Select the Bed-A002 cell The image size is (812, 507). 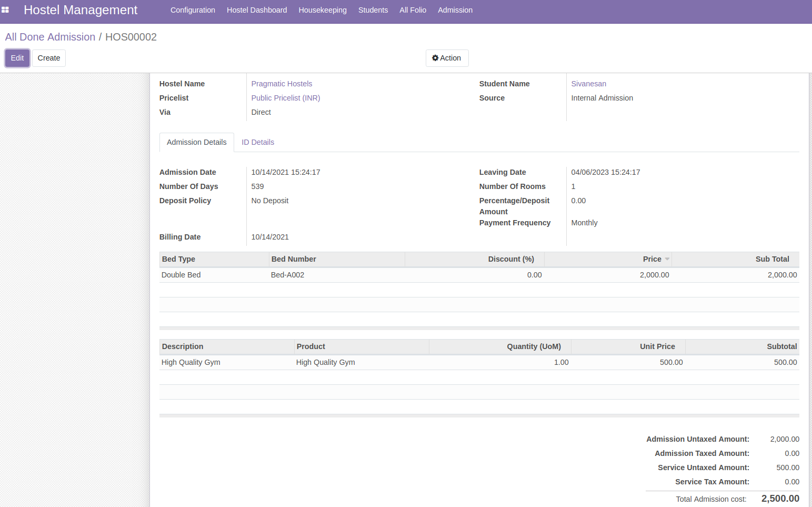337,275
